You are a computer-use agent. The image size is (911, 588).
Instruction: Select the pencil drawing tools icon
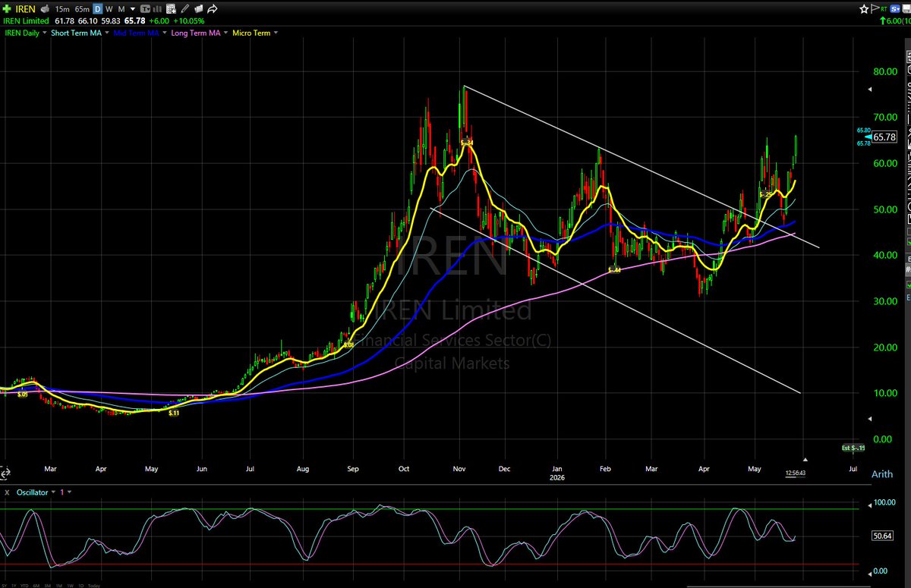[x=186, y=9]
